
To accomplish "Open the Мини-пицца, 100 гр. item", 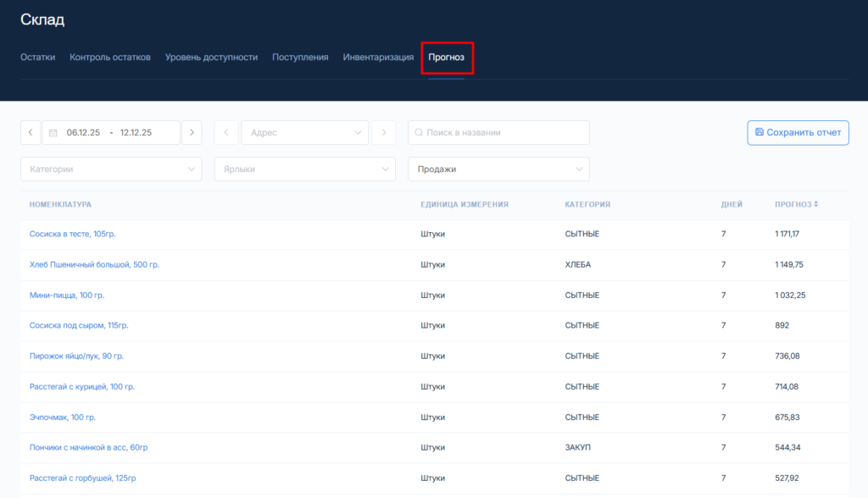I will (67, 295).
